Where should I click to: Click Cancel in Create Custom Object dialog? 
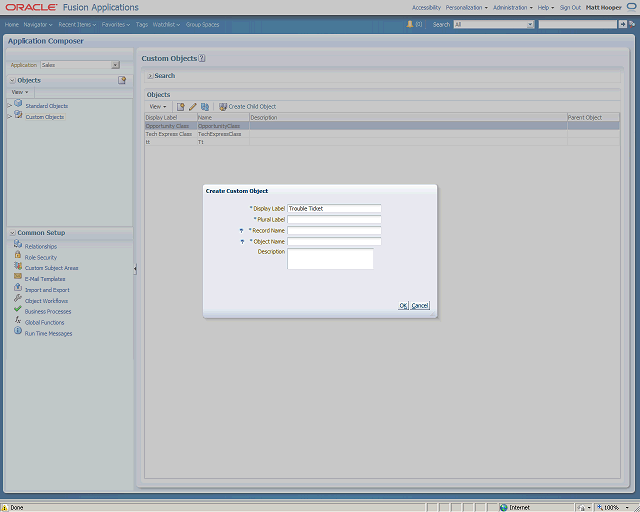point(420,305)
